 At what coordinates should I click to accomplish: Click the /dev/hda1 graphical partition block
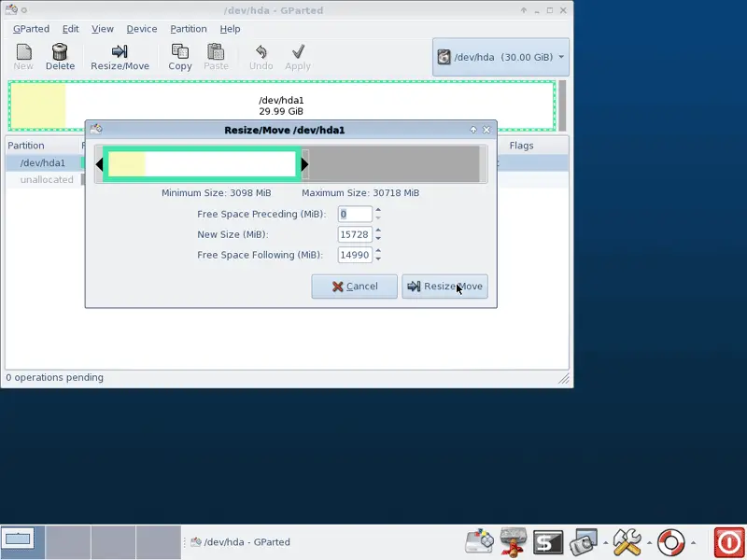click(282, 105)
